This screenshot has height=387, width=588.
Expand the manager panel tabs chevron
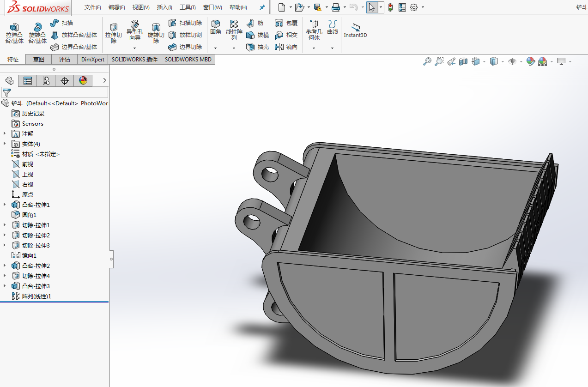(104, 81)
